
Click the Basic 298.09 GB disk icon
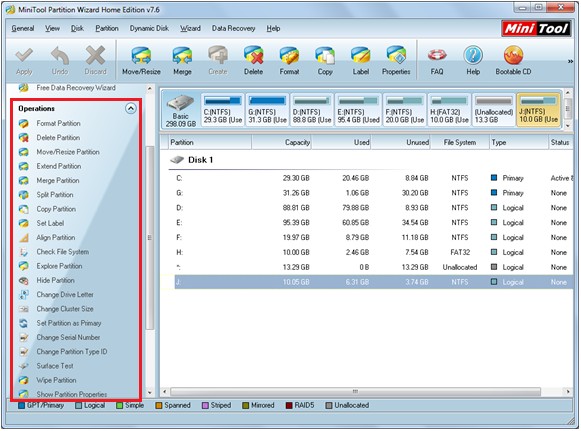[x=180, y=103]
